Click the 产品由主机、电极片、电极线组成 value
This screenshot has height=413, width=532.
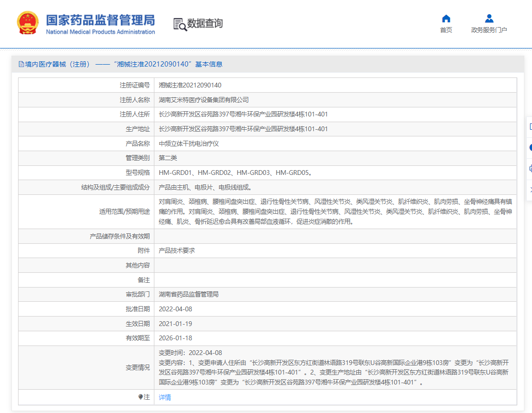point(206,187)
